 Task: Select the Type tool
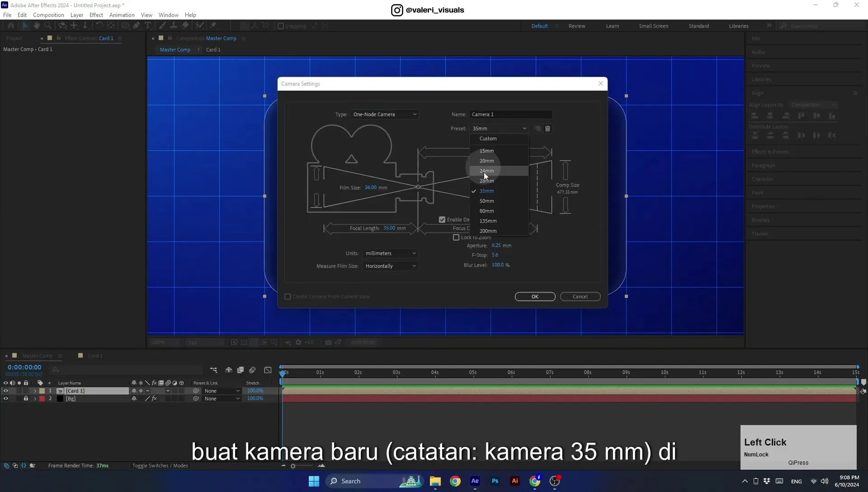[x=148, y=26]
